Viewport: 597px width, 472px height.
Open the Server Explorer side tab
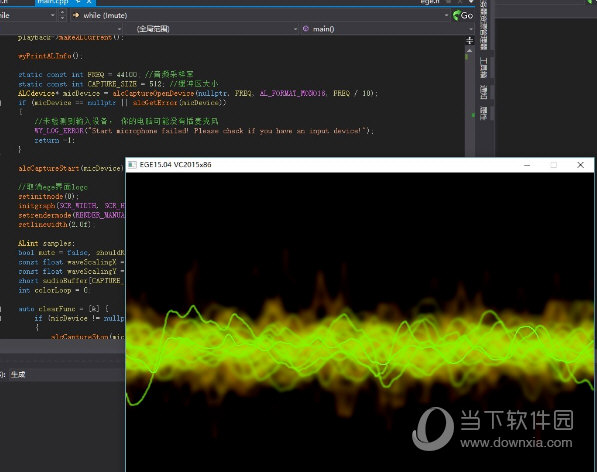click(x=484, y=25)
